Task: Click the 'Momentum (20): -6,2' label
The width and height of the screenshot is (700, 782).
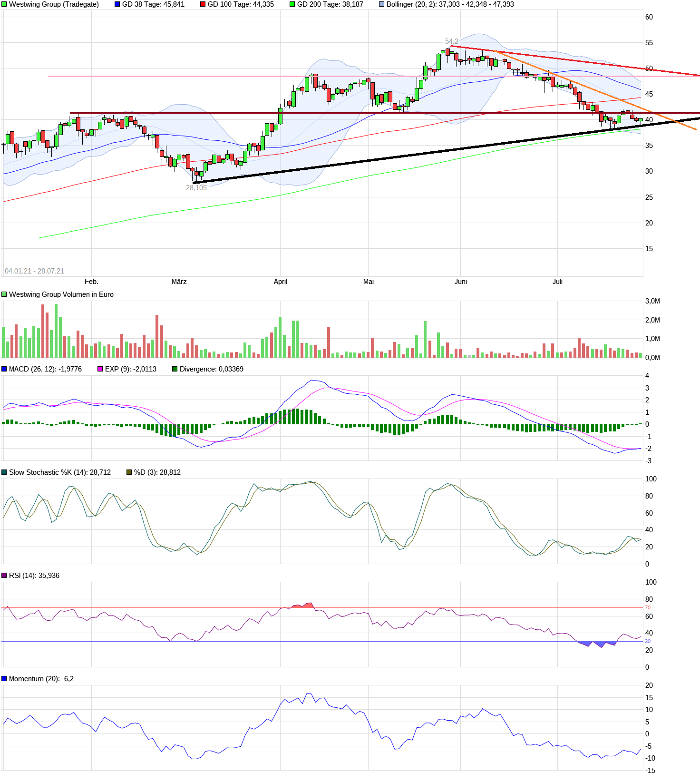Action: [x=41, y=679]
